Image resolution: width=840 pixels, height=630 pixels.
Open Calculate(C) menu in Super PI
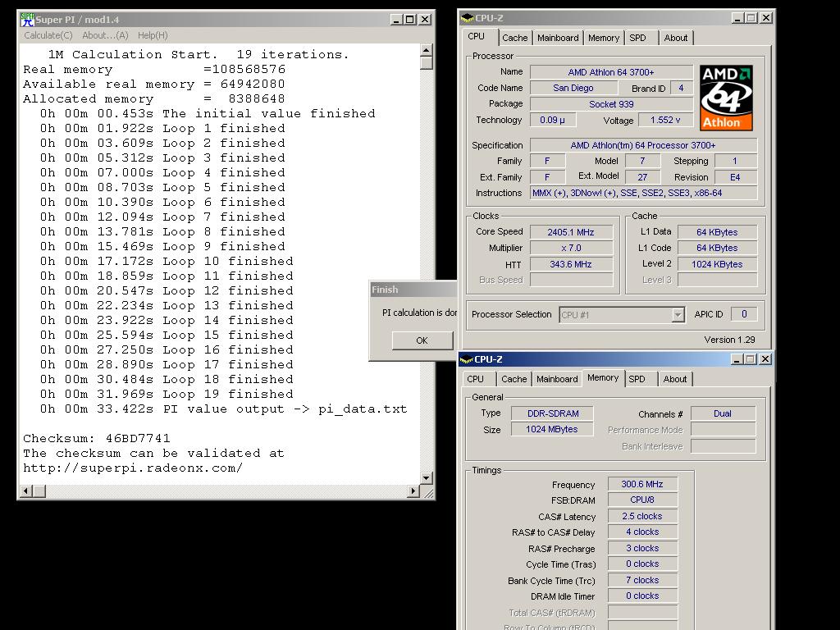[48, 35]
